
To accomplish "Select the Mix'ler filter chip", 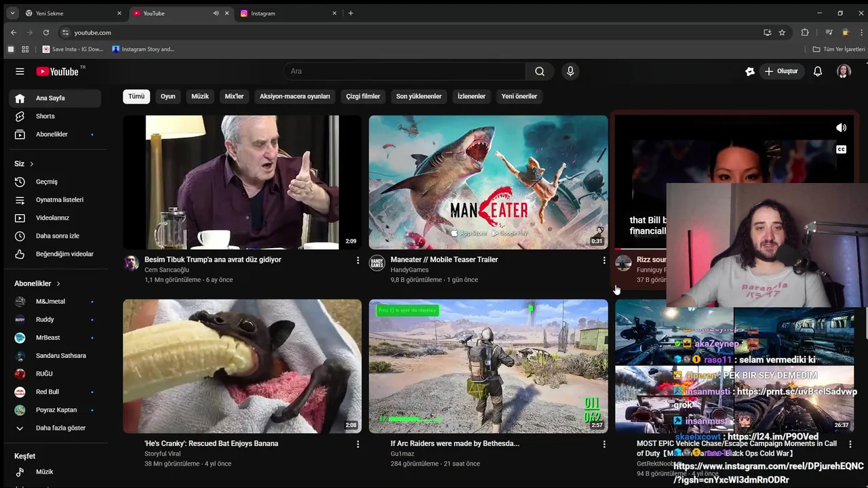I will point(234,96).
